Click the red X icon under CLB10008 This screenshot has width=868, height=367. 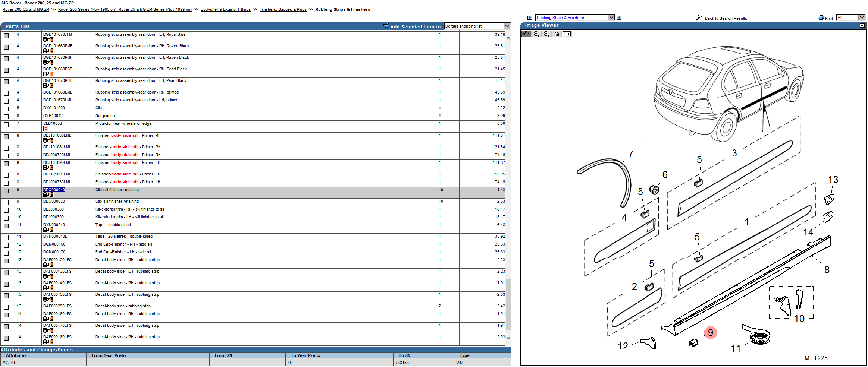[46, 129]
